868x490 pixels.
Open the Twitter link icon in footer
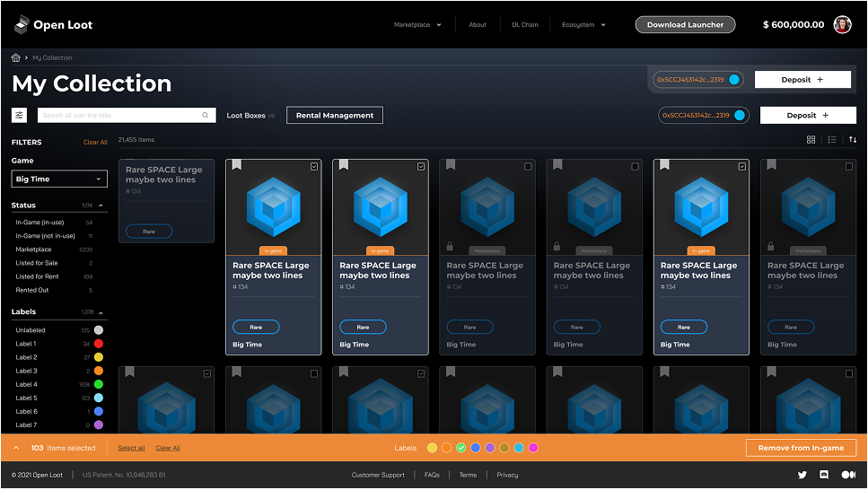(802, 475)
